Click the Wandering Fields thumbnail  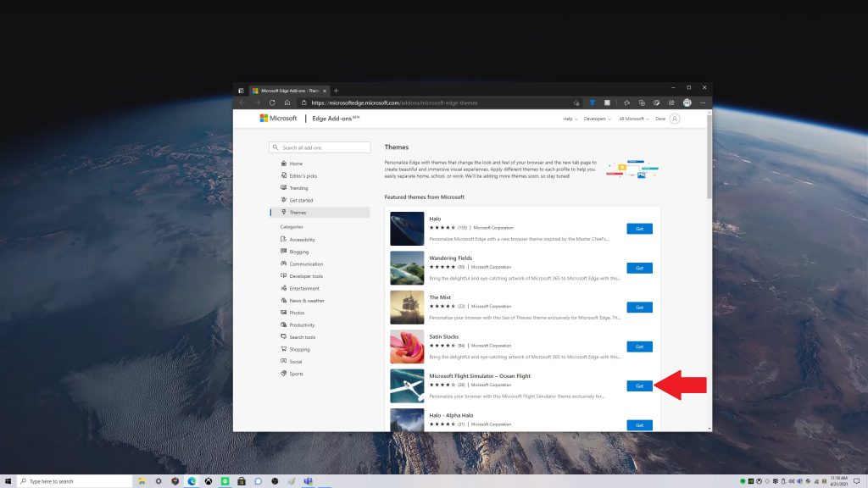[407, 268]
